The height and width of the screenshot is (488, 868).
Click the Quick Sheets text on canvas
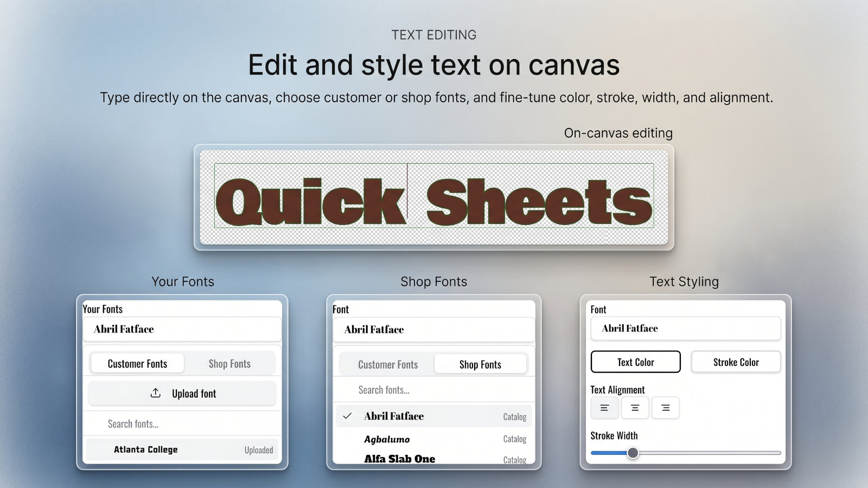pos(434,202)
